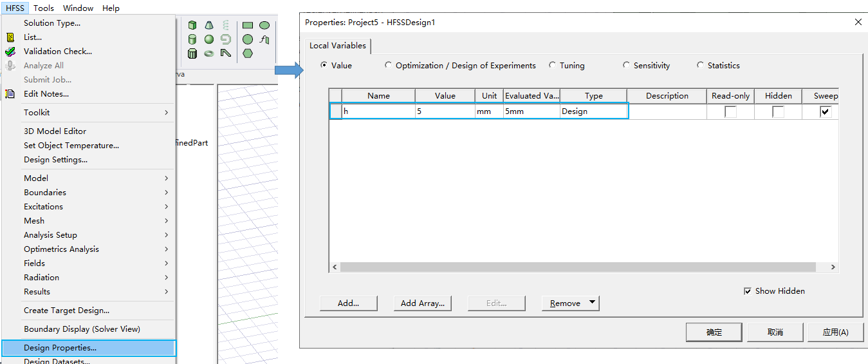
Task: Click the 应用(A) Apply button
Action: click(835, 332)
